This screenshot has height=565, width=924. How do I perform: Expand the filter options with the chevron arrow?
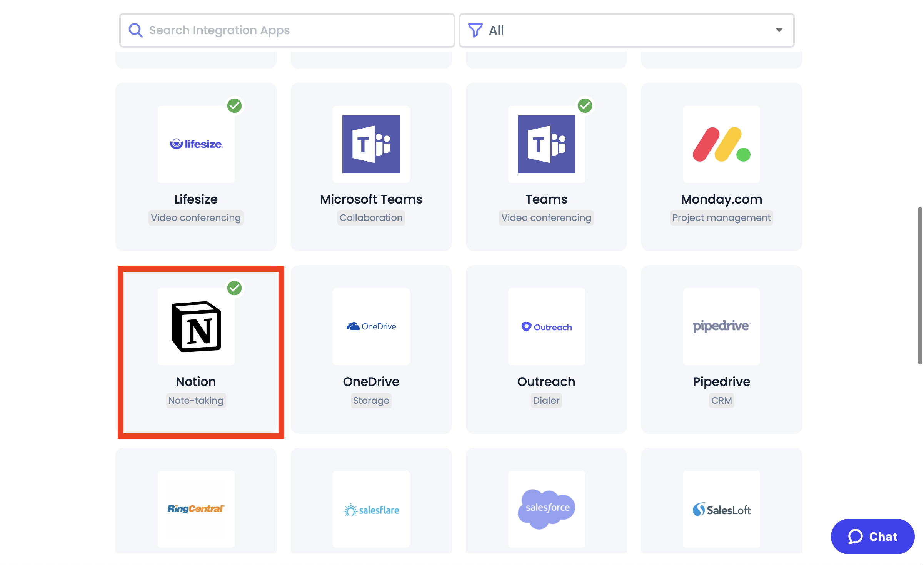[x=779, y=30]
